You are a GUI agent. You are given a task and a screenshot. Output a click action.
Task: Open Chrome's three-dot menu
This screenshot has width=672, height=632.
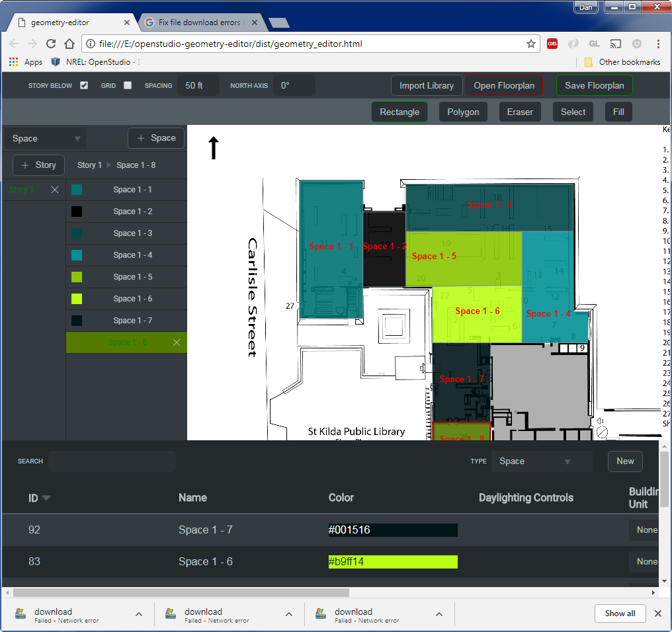pyautogui.click(x=659, y=44)
